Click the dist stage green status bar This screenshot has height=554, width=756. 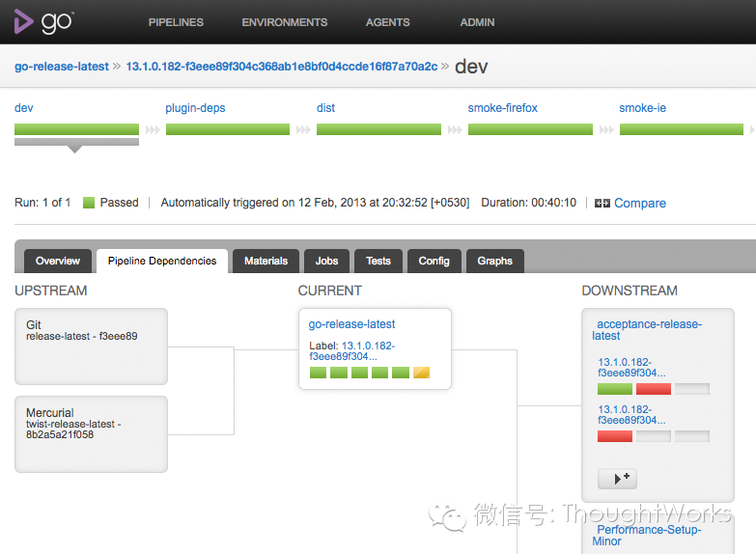pos(378,129)
